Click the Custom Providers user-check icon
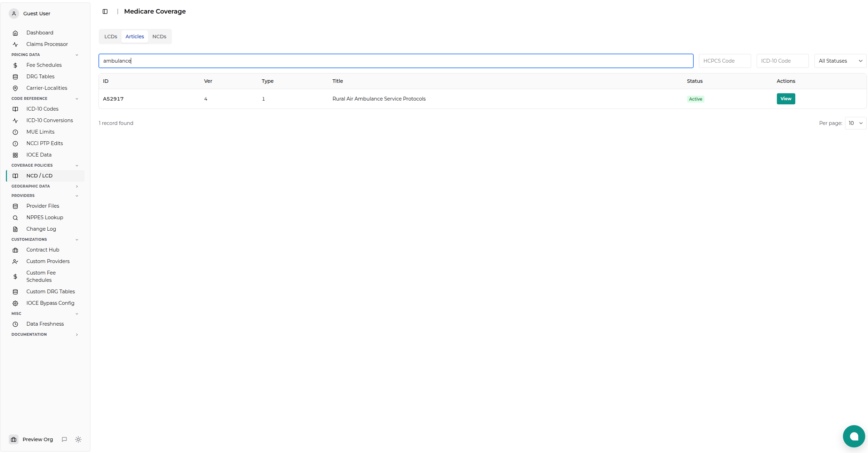 15,262
